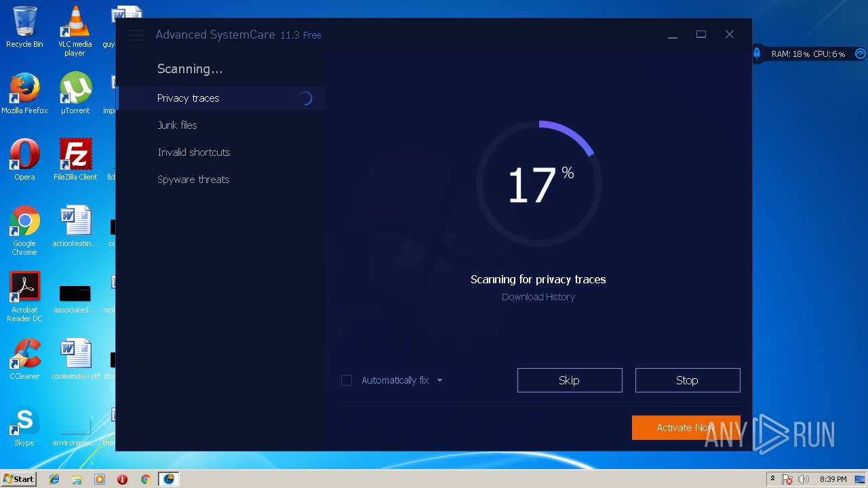Select the environmen file on desktop

pos(75,434)
